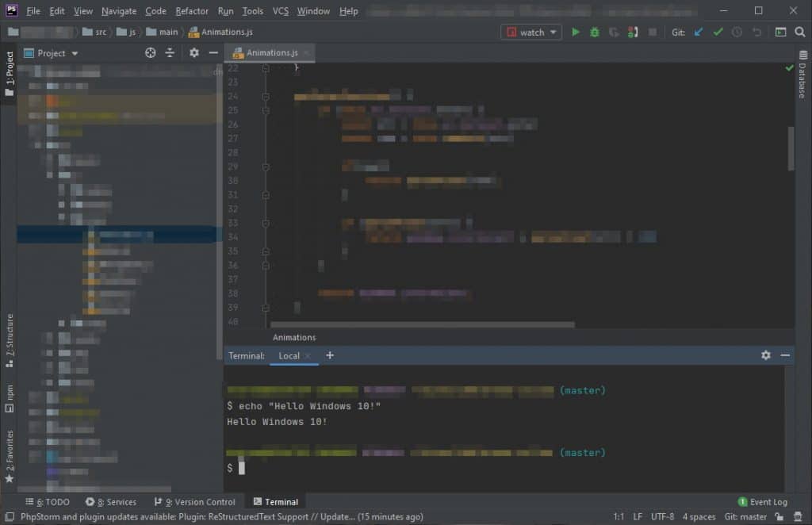Open the Edit menu

(x=57, y=11)
